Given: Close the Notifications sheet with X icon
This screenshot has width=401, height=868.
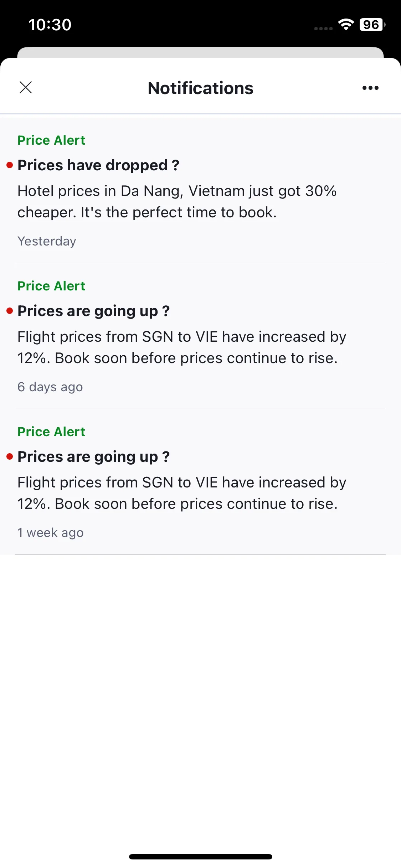Looking at the screenshot, I should (x=26, y=87).
